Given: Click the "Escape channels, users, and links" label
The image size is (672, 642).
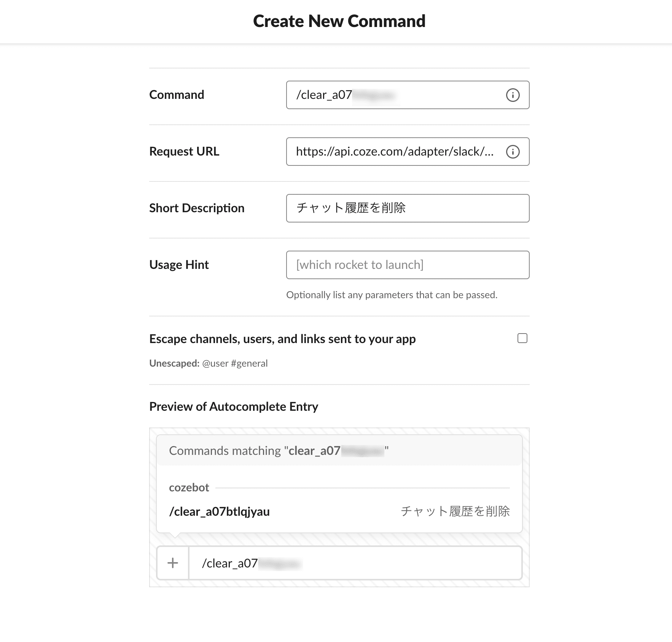Looking at the screenshot, I should [x=282, y=339].
